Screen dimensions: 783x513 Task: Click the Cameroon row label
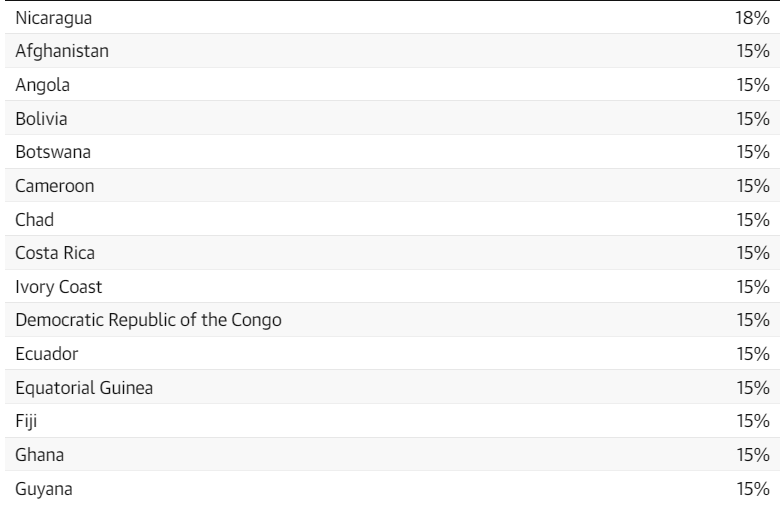tap(54, 186)
